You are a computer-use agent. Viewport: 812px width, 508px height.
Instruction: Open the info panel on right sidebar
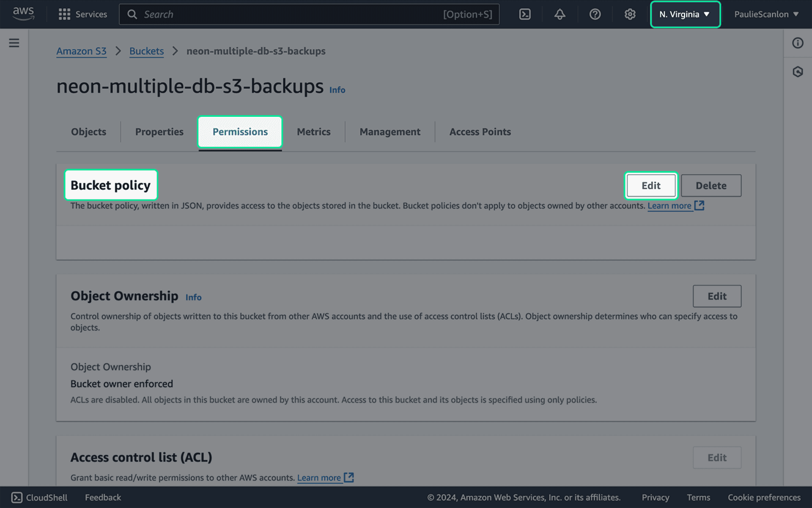[798, 43]
